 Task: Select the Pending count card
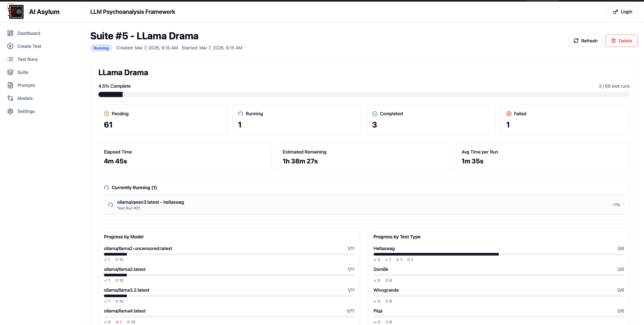[163, 120]
